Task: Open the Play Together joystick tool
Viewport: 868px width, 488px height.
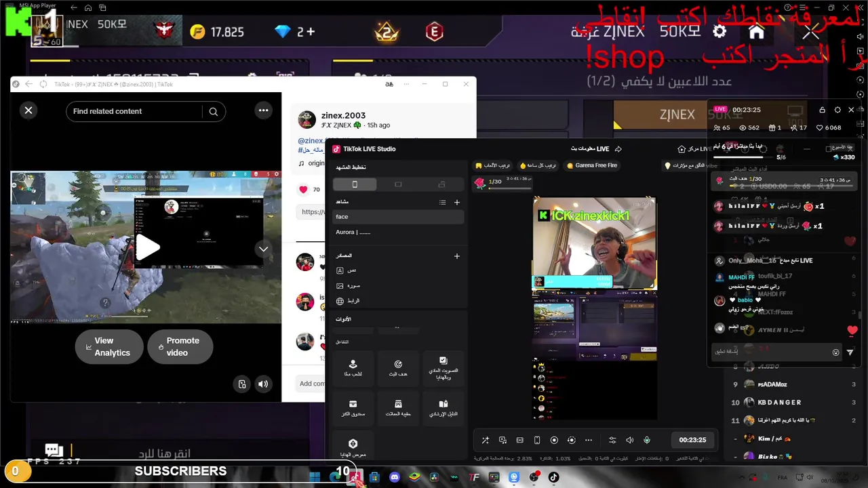Action: [x=353, y=368]
